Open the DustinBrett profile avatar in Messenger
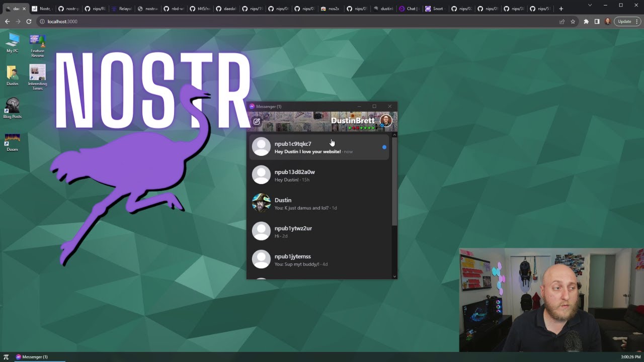The image size is (644, 362). [386, 121]
